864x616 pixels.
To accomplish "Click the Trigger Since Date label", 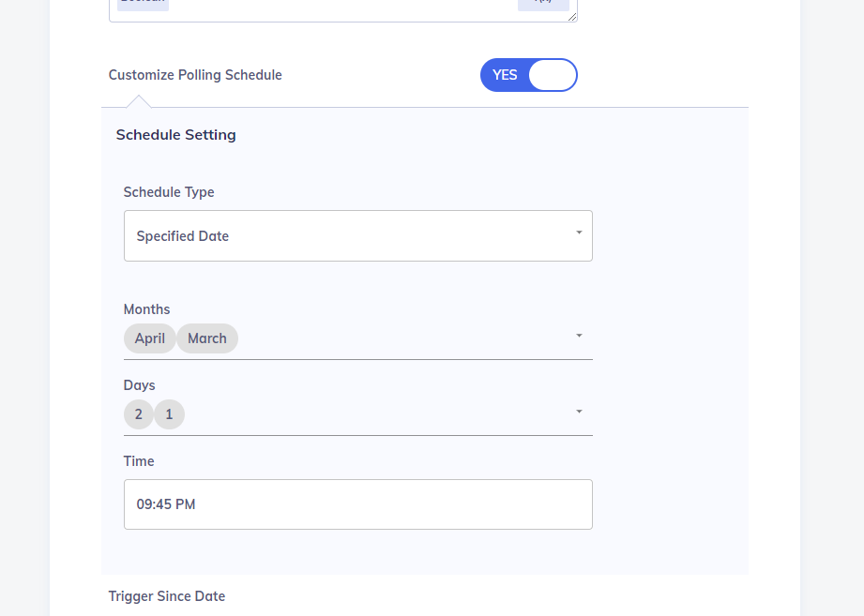I will coord(167,595).
